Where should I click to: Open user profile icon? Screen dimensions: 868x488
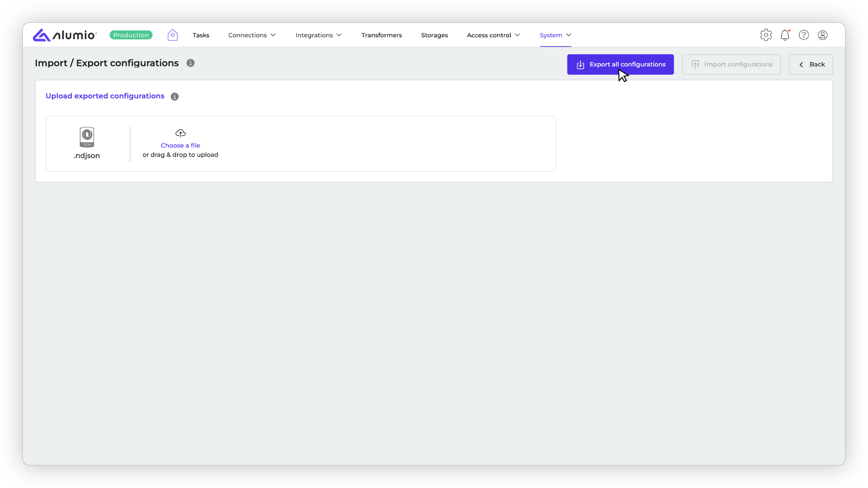tap(823, 35)
